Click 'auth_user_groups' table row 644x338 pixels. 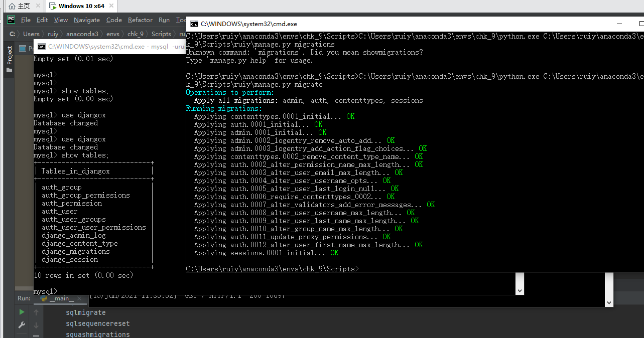(73, 219)
